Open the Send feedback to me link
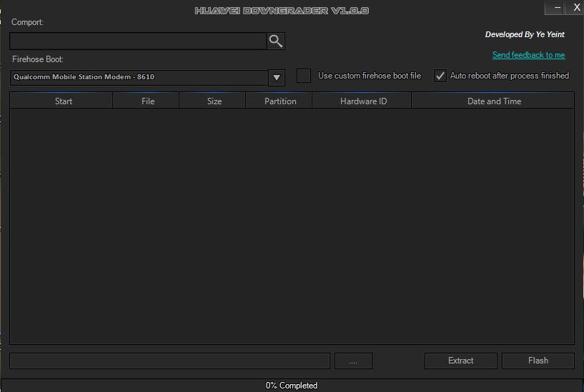Image resolution: width=584 pixels, height=392 pixels. tap(528, 55)
